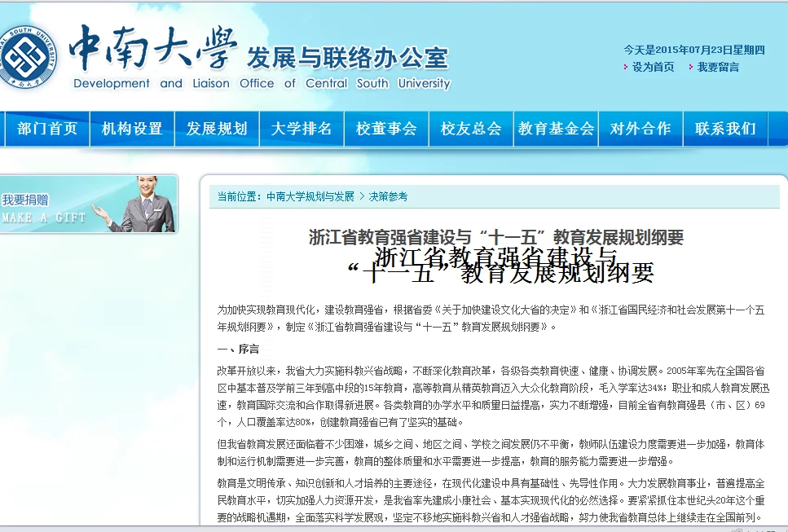The image size is (788, 532).
Task: Open the 我要留言 message link
Action: click(718, 68)
